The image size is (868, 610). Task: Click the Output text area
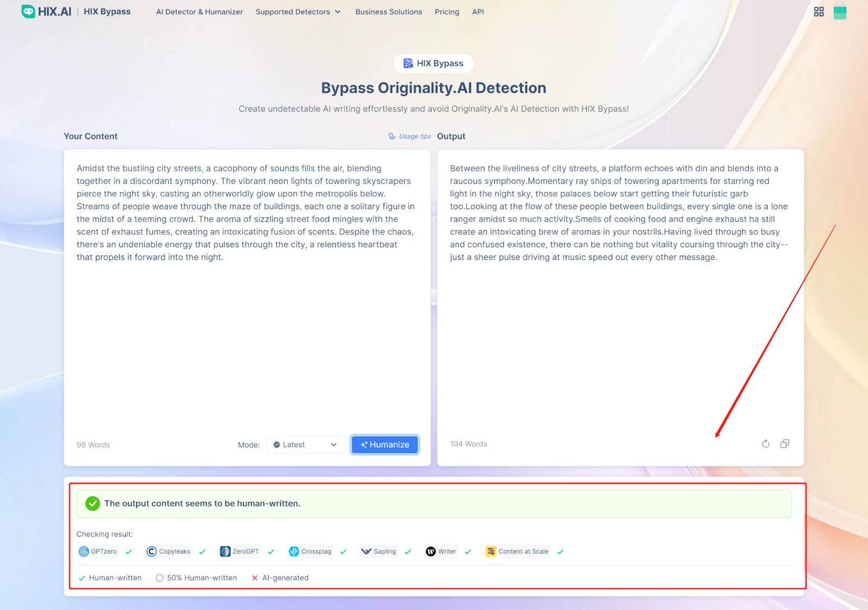pos(620,293)
